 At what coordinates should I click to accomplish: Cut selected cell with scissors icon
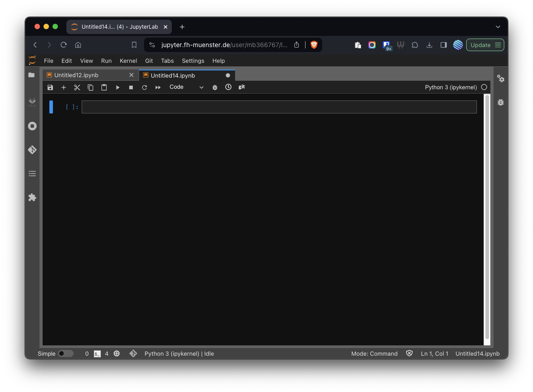click(x=77, y=87)
